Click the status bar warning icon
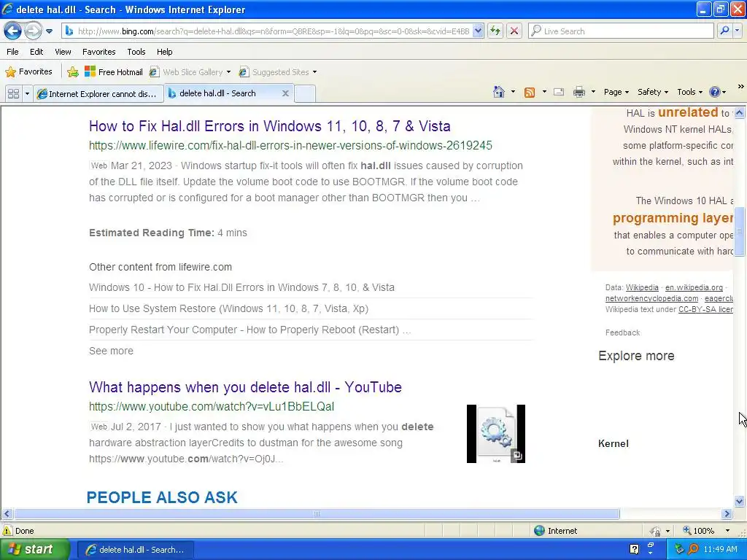747x560 pixels. (x=7, y=531)
